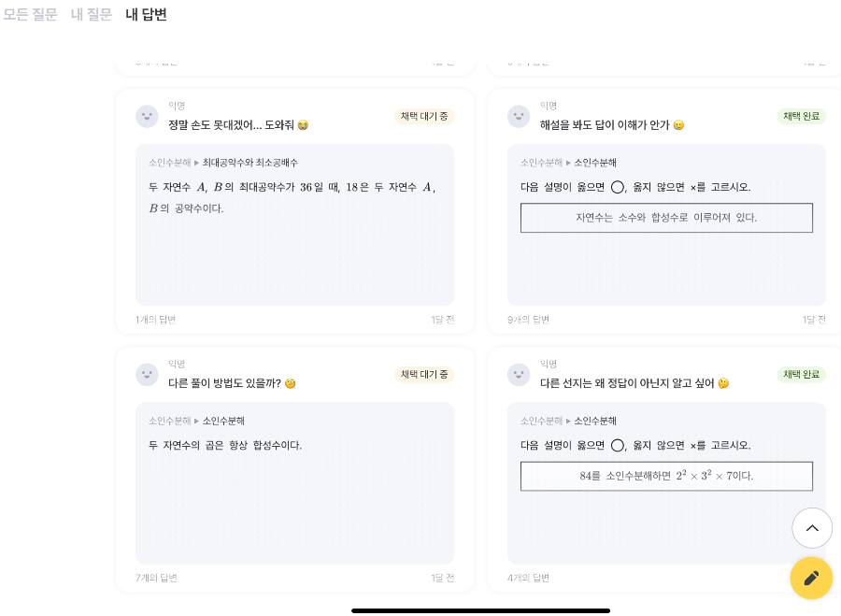
Task: Click the avatar next to '다른 선지는 왜 정답이 아닌지'
Action: tap(519, 374)
